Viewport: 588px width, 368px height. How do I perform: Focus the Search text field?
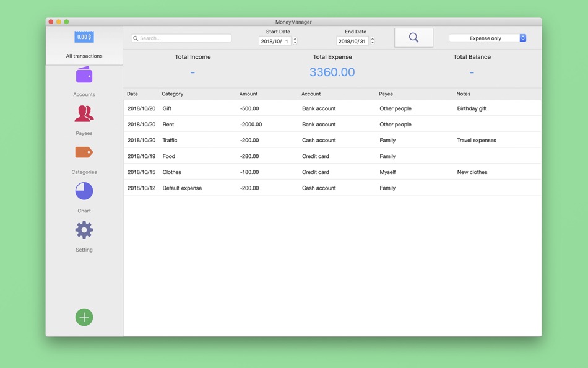click(181, 38)
